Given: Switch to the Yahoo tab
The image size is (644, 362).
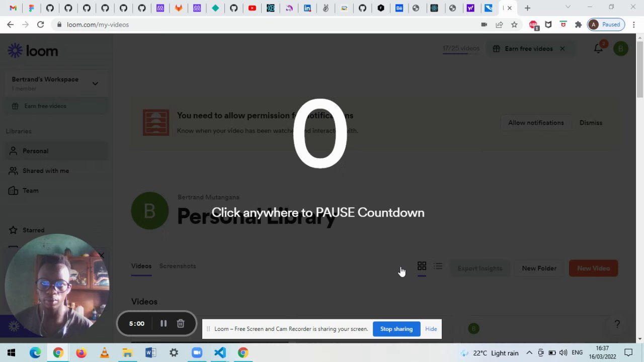Looking at the screenshot, I should 470,8.
